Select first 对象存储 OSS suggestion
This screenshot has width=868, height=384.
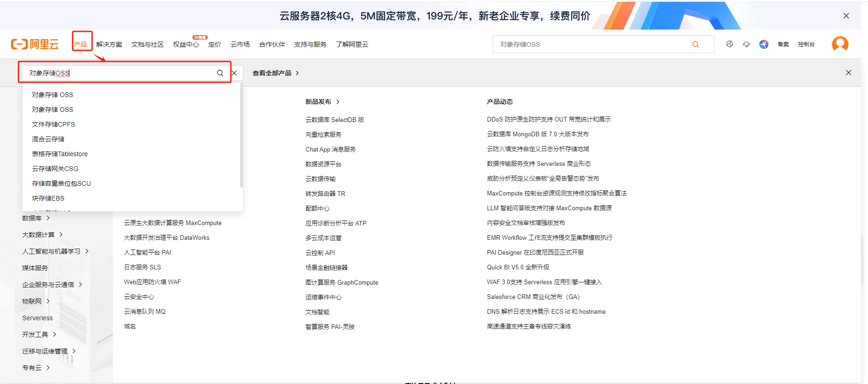tap(52, 95)
